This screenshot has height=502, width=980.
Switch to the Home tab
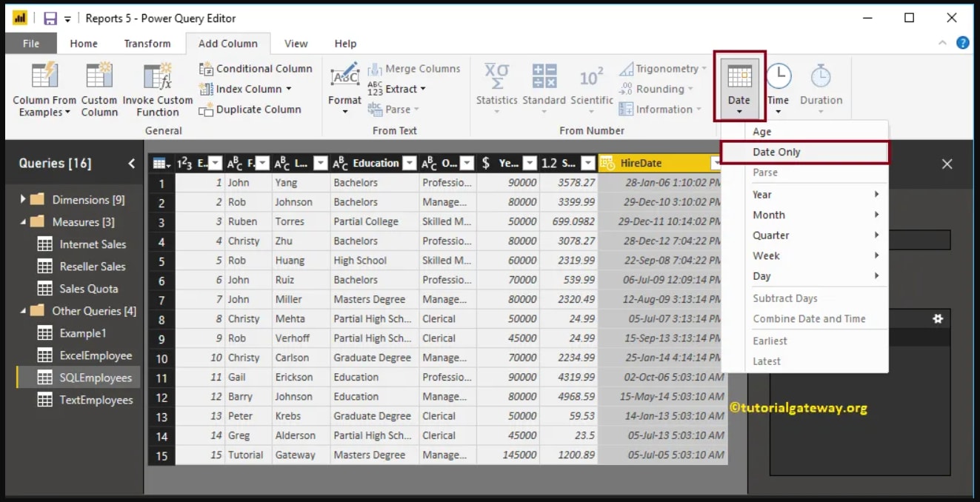tap(84, 44)
